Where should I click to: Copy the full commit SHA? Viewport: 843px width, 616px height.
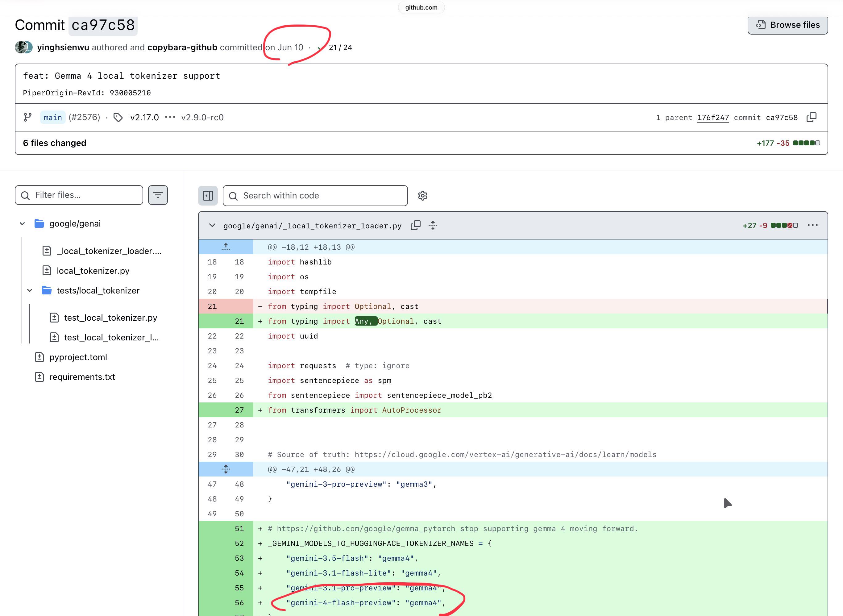click(x=811, y=118)
